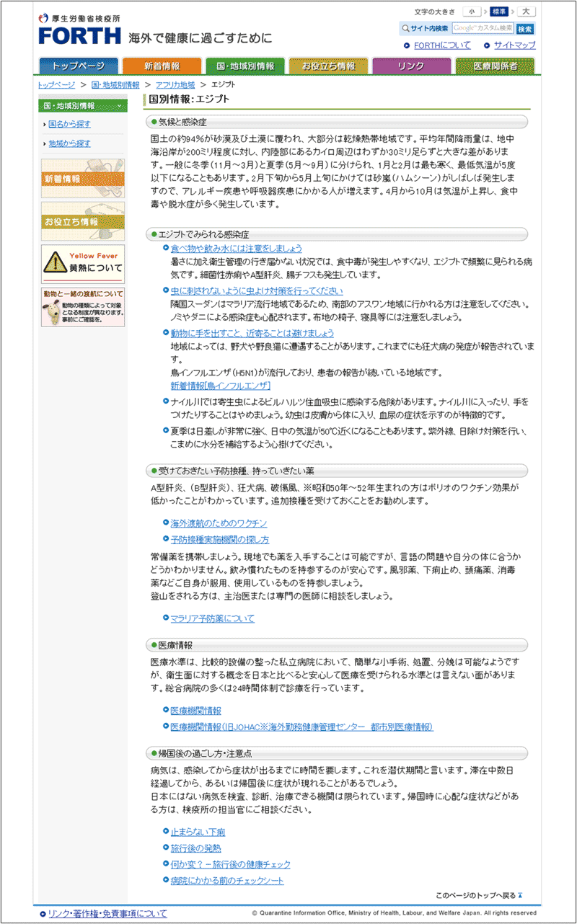The width and height of the screenshot is (577, 924).
Task: Open the サイトマップ link
Action: 514,45
